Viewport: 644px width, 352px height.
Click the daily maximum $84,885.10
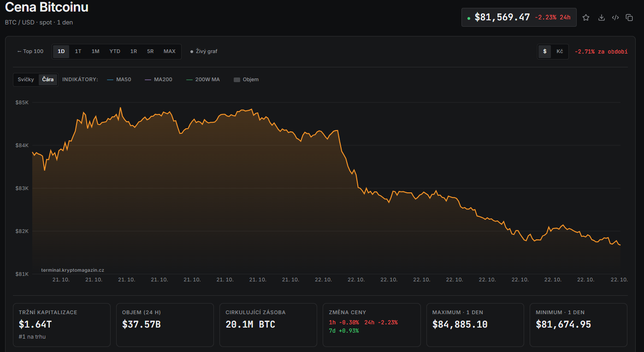point(460,324)
